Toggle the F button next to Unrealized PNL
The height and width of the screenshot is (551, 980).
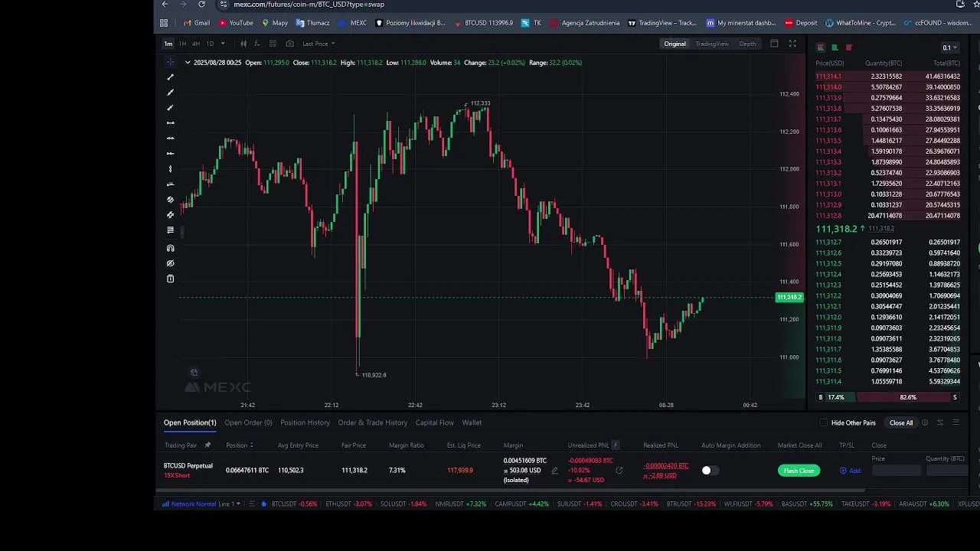coord(615,445)
